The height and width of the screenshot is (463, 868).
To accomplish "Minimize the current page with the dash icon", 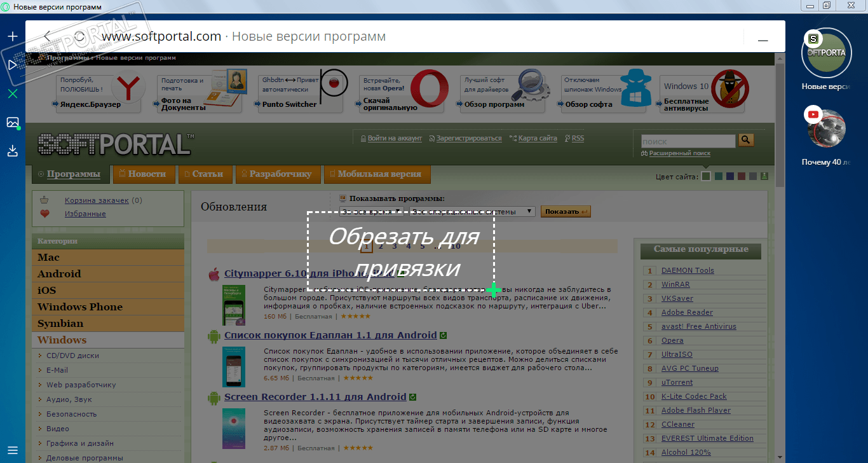I will [763, 39].
